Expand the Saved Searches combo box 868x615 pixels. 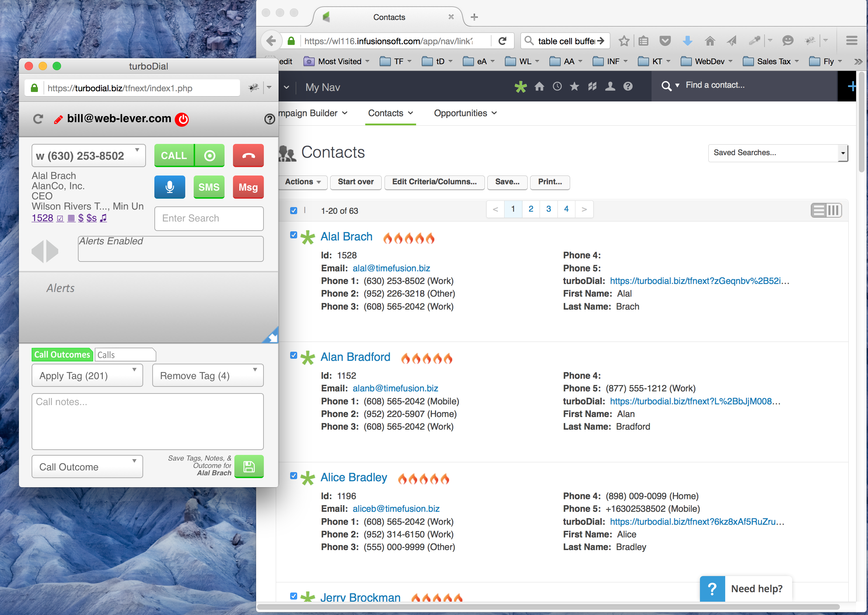tap(843, 153)
